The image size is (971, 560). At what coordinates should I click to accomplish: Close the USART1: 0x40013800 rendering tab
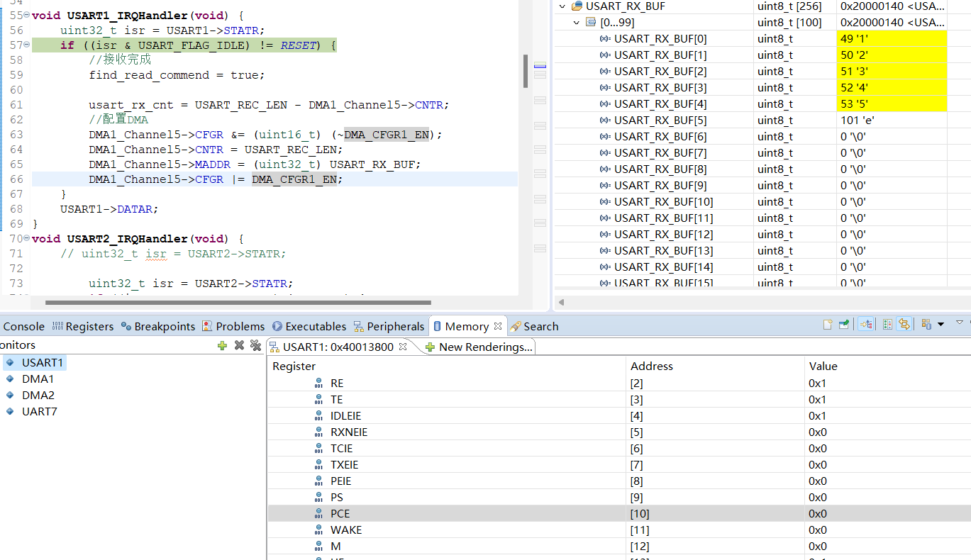coord(403,347)
